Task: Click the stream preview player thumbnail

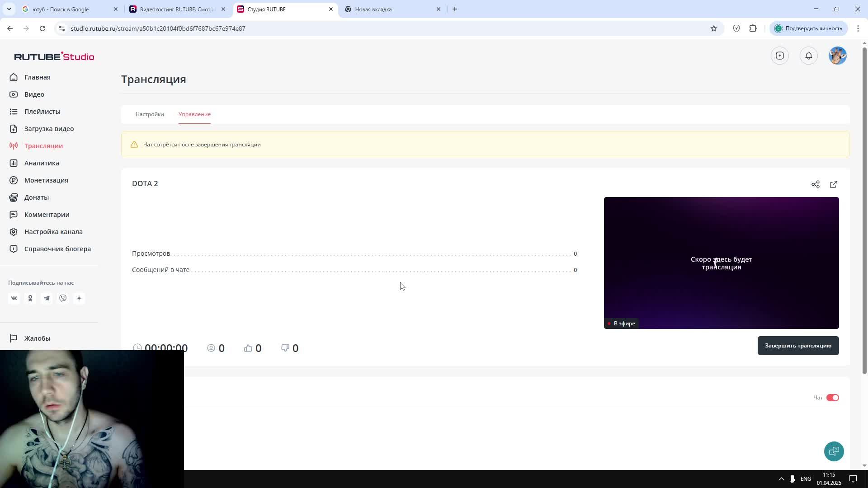Action: coord(721,263)
